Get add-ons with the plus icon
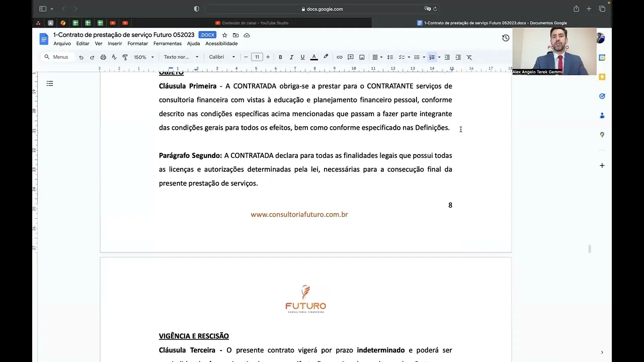Screen dimensions: 644x362 tap(602, 165)
